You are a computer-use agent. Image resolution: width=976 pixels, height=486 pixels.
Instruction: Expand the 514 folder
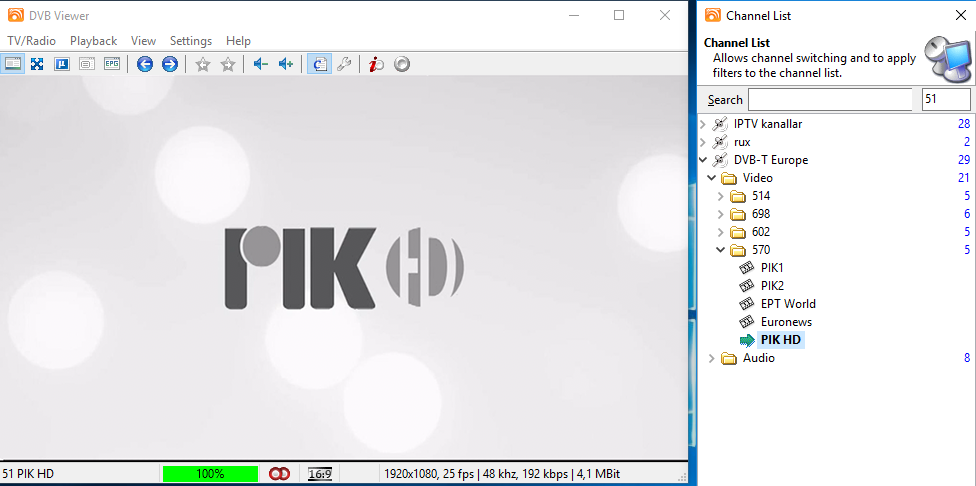click(x=721, y=196)
